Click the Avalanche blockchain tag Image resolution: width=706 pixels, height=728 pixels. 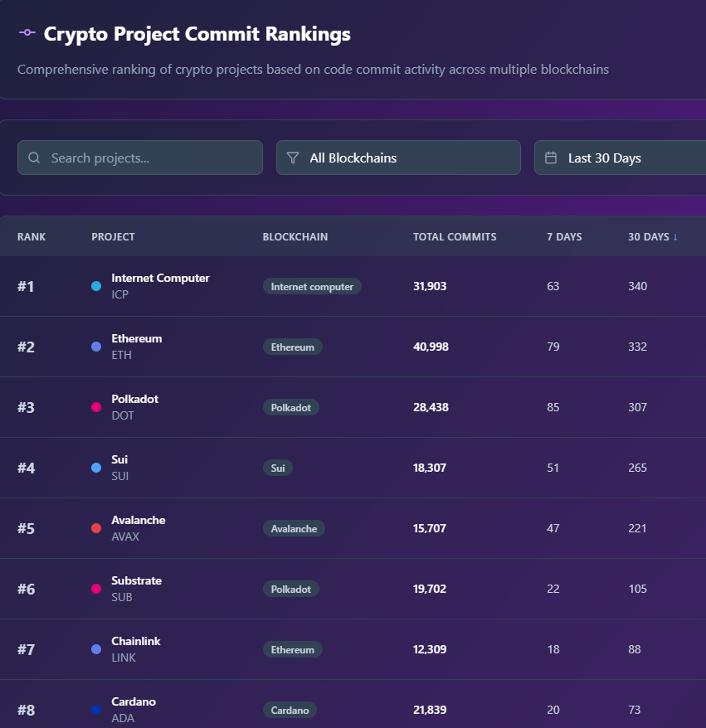294,528
